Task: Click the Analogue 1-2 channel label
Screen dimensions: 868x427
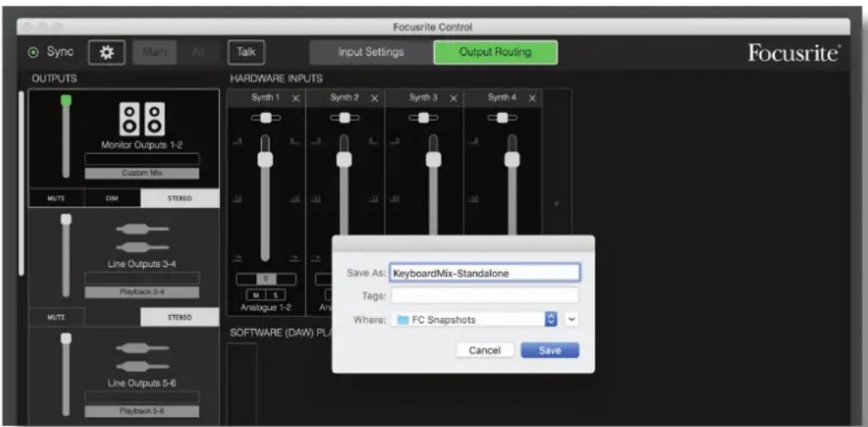Action: point(266,309)
